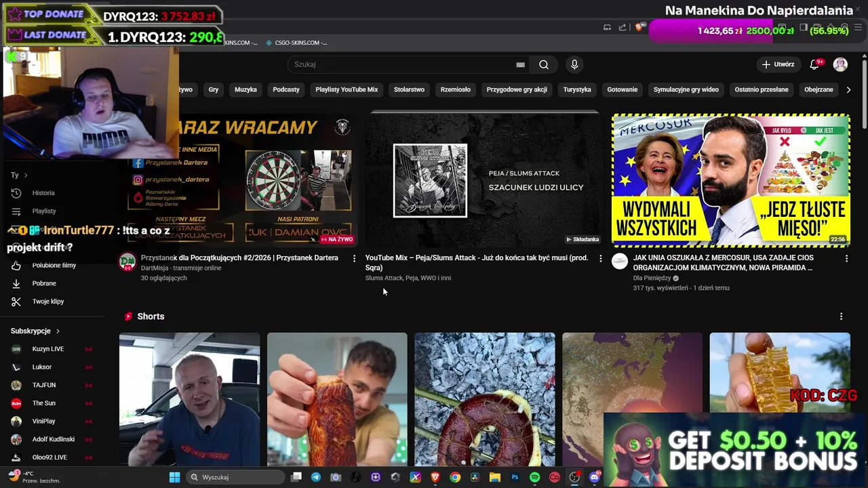Open the JAK UNIA OSZUKAŁA Z MERCOSUR video title

click(724, 263)
